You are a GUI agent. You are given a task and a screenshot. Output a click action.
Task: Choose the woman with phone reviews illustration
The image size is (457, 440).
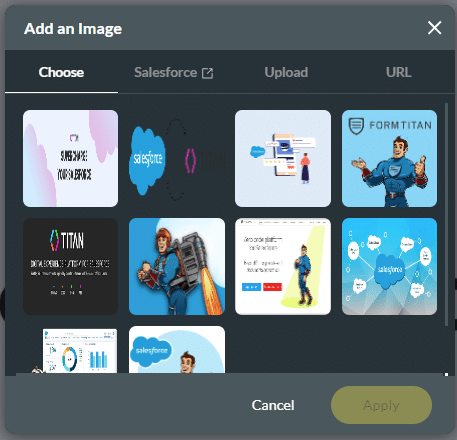pyautogui.click(x=283, y=158)
